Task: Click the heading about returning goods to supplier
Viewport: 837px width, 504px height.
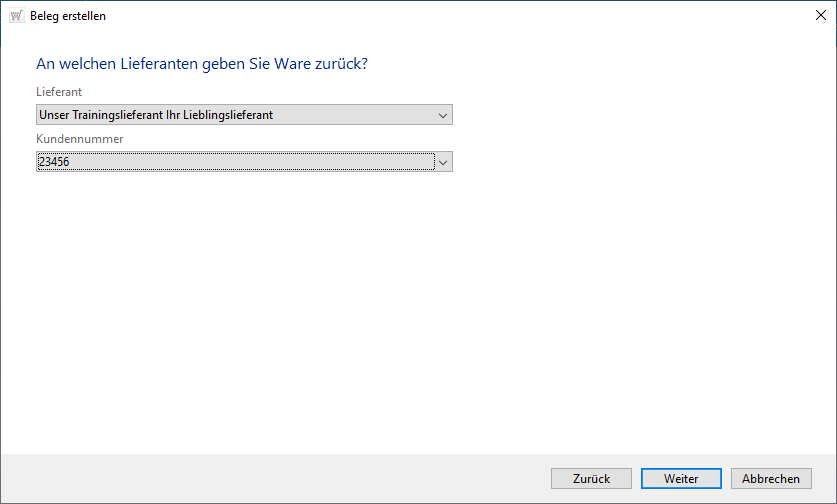Action: pos(202,64)
